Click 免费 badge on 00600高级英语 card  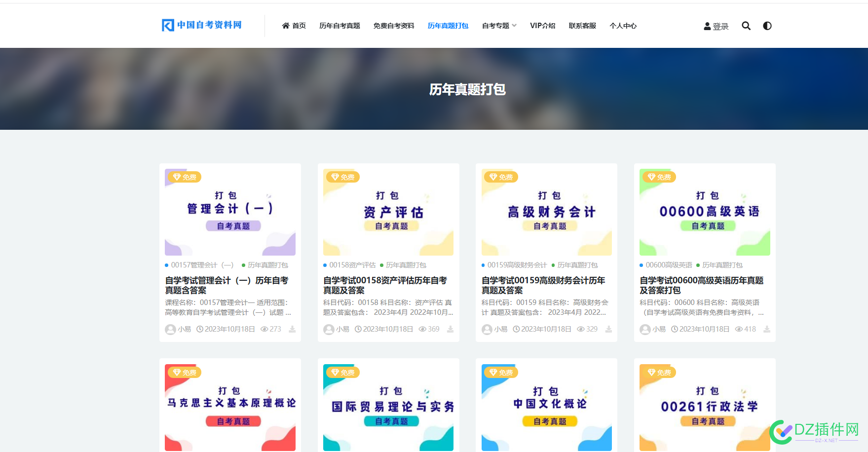659,177
